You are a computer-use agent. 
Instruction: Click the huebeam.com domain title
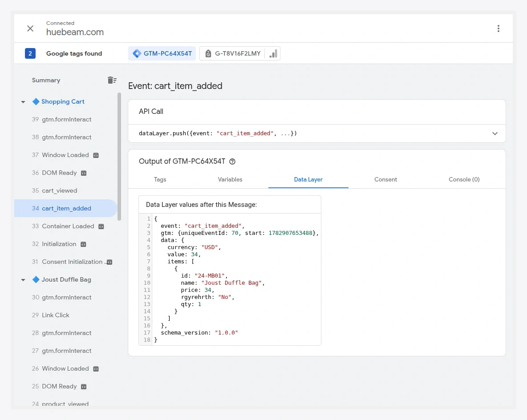point(75,32)
